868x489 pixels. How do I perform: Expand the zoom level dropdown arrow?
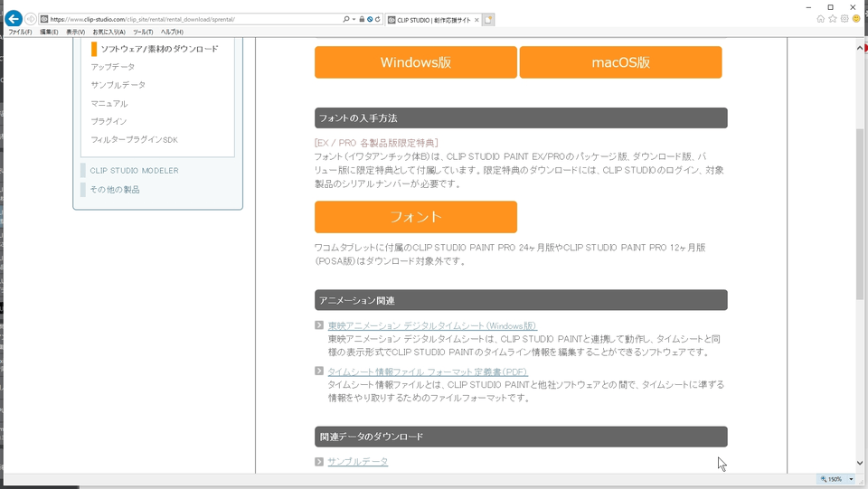pos(851,479)
